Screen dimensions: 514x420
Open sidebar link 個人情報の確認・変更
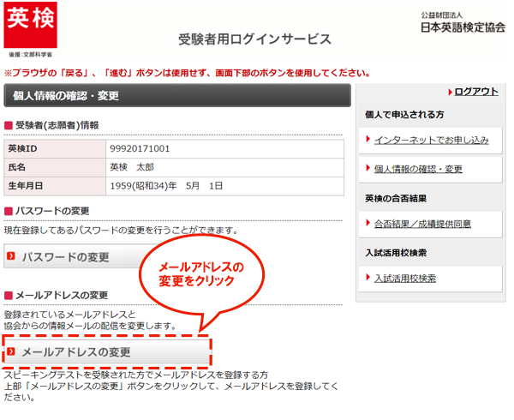point(418,169)
